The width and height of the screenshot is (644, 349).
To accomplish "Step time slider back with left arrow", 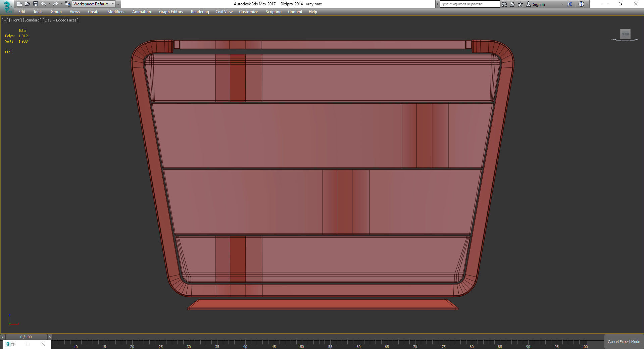I will (x=3, y=337).
